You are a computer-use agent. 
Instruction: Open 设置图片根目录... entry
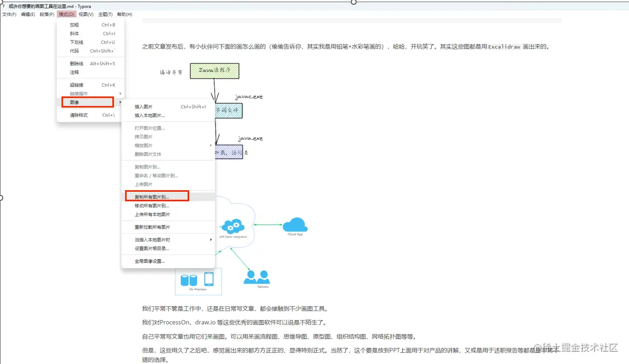click(x=169, y=248)
